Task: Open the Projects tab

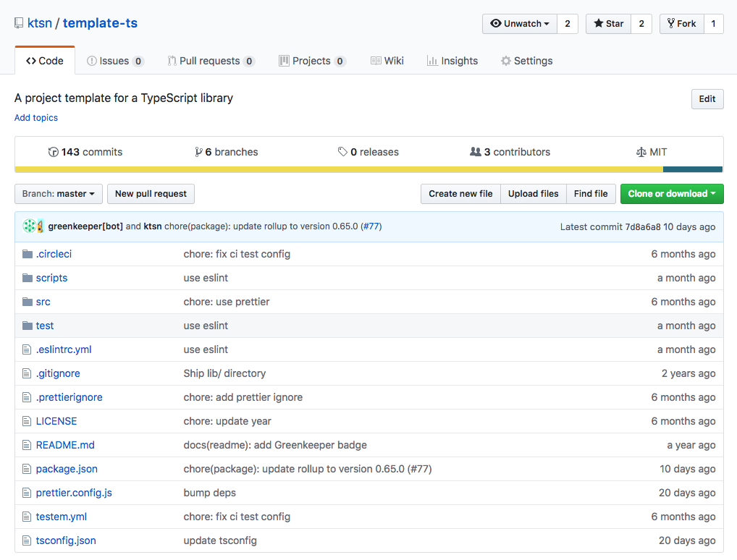Action: point(312,61)
